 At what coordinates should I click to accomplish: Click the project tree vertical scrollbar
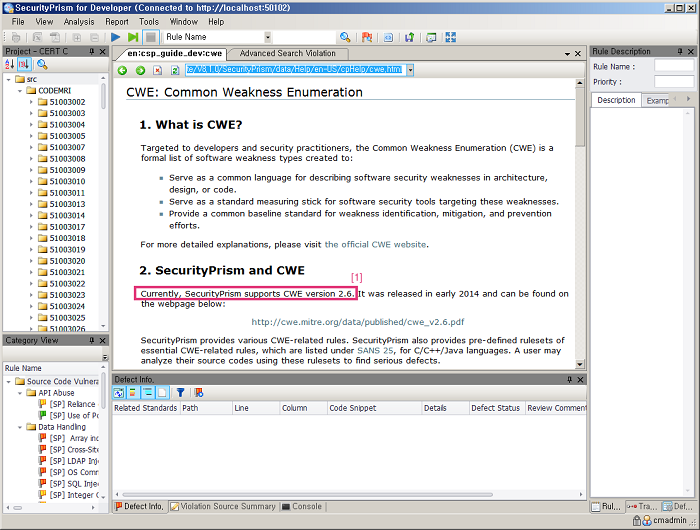104,96
